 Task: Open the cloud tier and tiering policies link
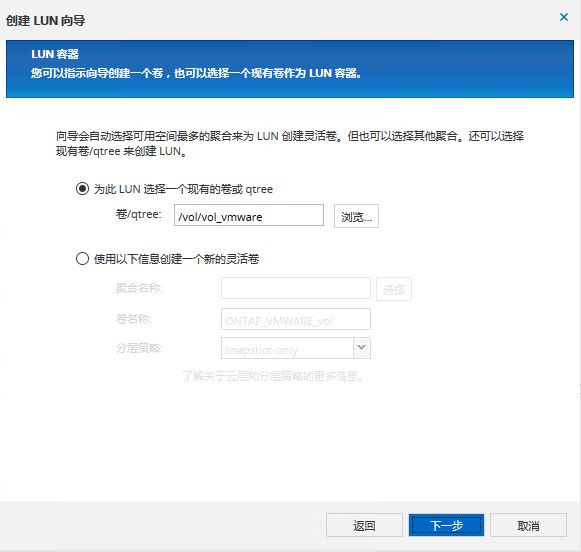[x=273, y=376]
